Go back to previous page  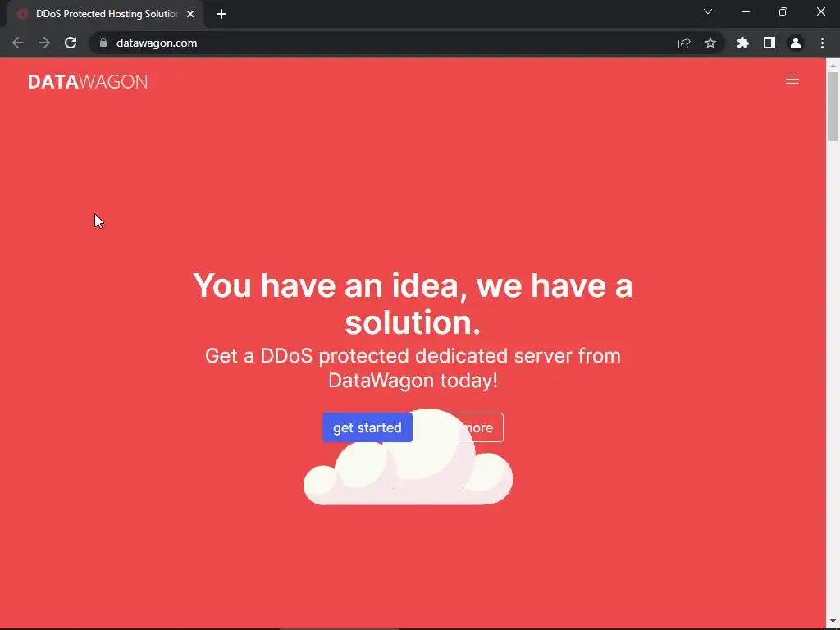18,43
